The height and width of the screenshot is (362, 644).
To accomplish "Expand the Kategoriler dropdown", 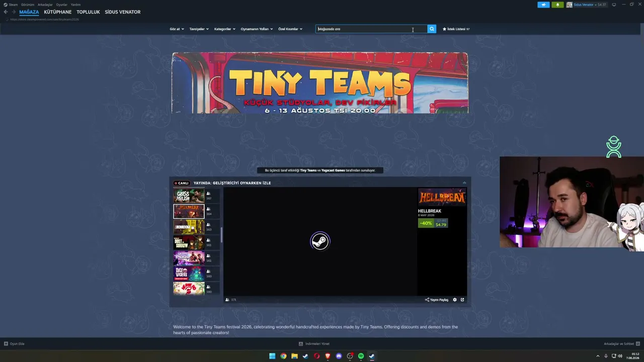I will [224, 29].
